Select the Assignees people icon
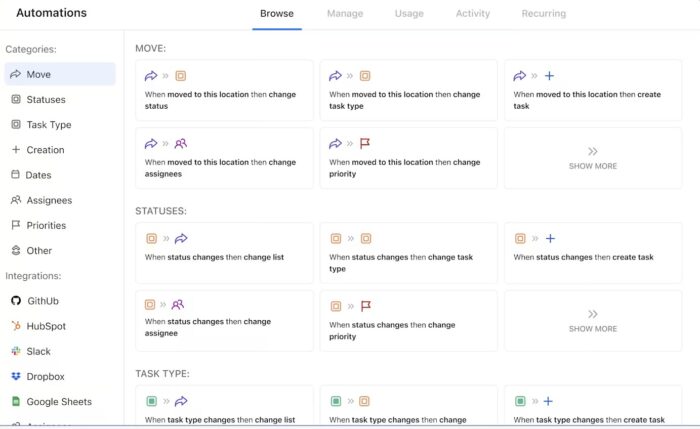The width and height of the screenshot is (700, 429). pos(16,200)
